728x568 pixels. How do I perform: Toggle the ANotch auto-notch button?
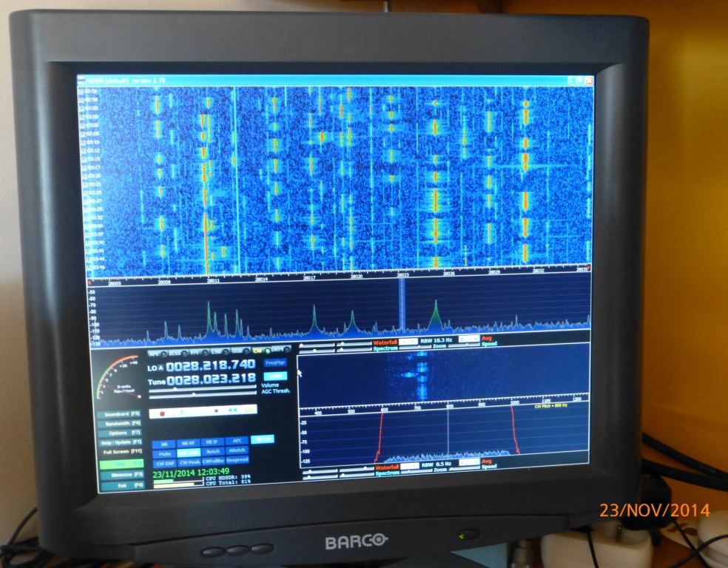(237, 450)
